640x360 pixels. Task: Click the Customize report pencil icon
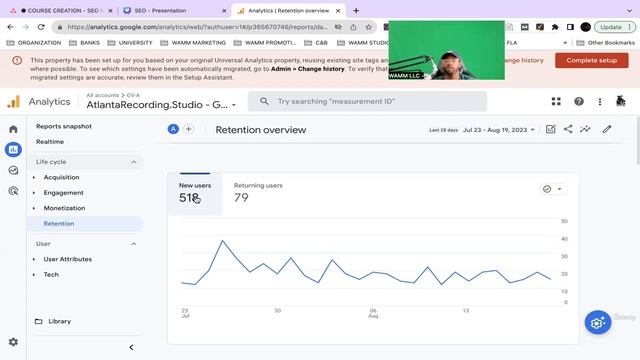tap(607, 129)
